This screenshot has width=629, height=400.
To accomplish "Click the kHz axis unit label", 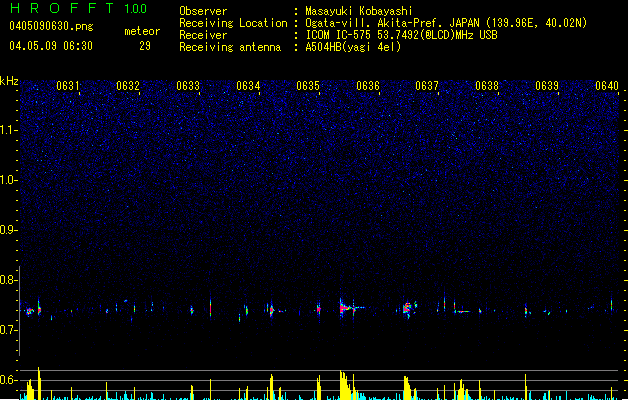I will [x=9, y=81].
